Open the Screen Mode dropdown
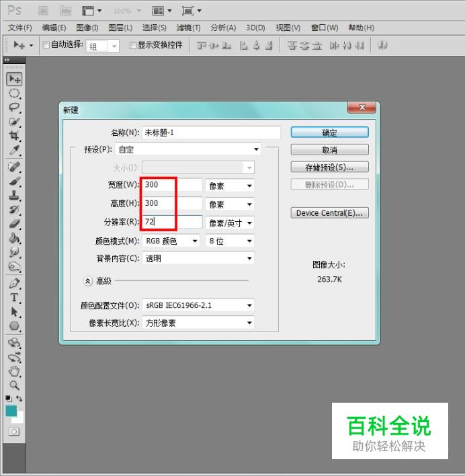 [192, 11]
